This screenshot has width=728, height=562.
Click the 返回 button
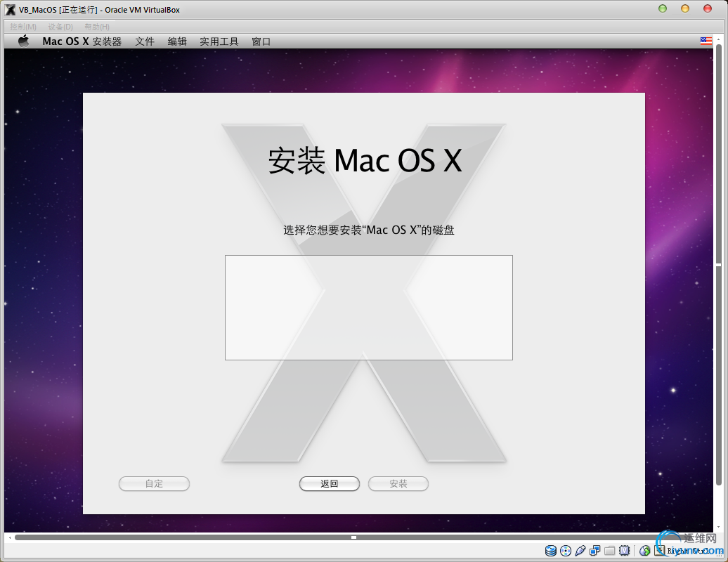329,483
